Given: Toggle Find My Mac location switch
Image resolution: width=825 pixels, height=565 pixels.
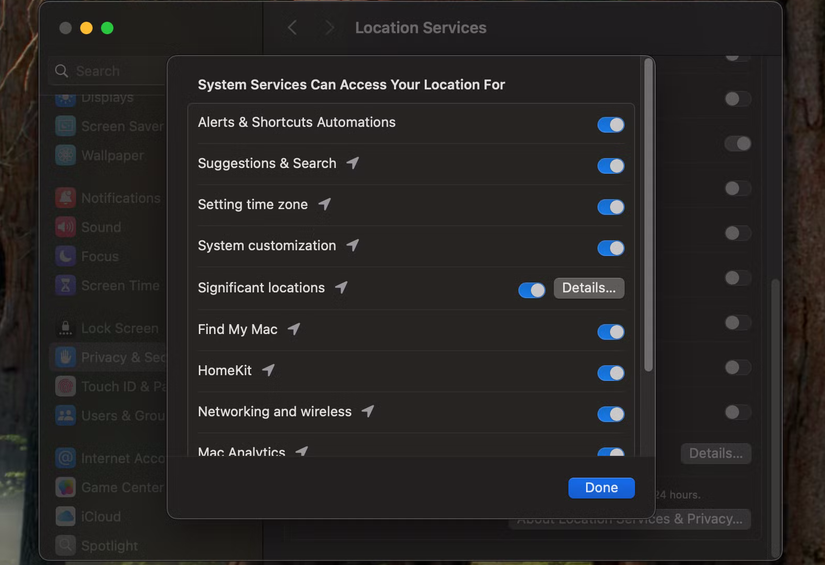Looking at the screenshot, I should [x=610, y=332].
